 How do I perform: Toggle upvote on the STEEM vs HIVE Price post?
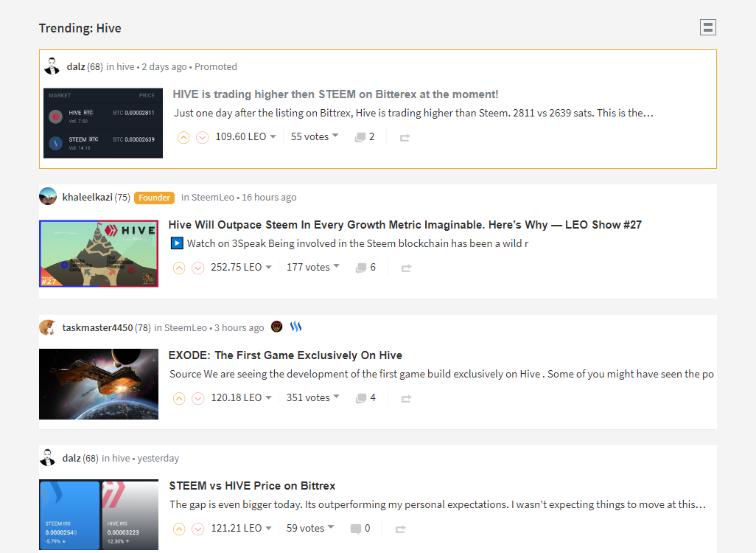click(x=179, y=529)
